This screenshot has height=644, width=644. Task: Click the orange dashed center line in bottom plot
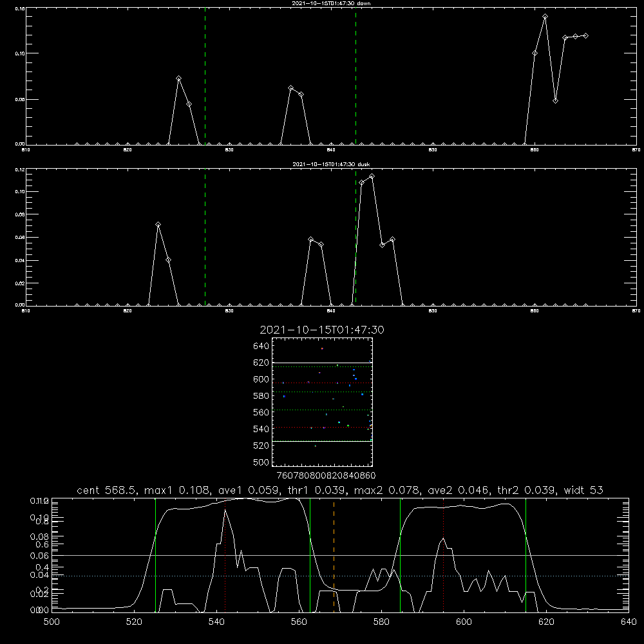[334, 555]
